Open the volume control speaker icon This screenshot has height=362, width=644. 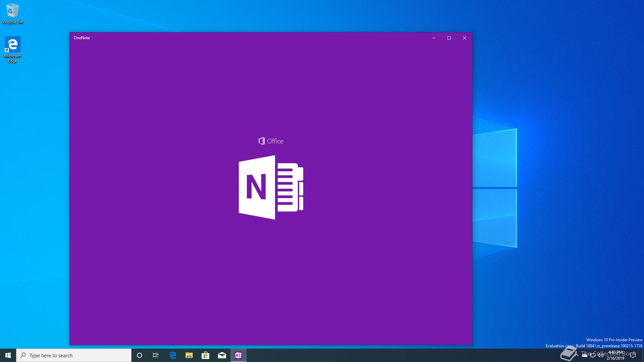[601, 355]
